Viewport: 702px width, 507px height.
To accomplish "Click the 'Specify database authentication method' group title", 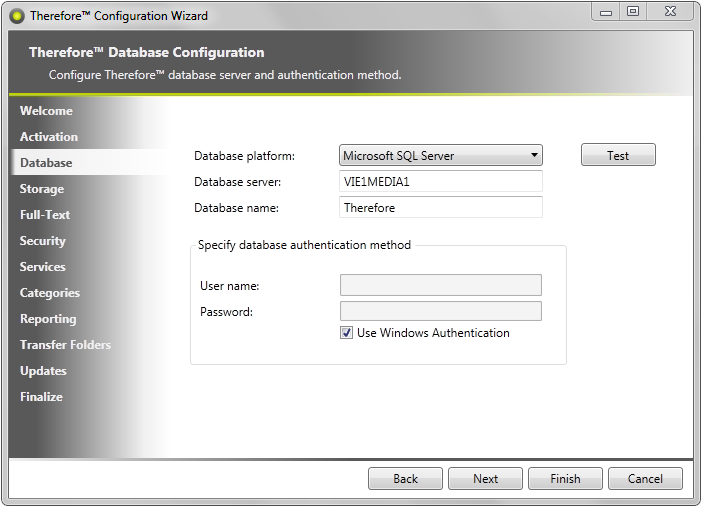I will (304, 245).
